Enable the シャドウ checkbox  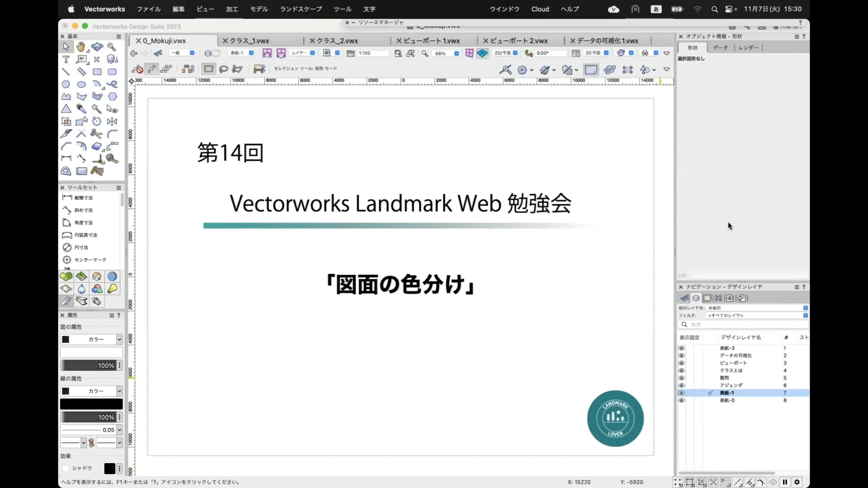(66, 468)
